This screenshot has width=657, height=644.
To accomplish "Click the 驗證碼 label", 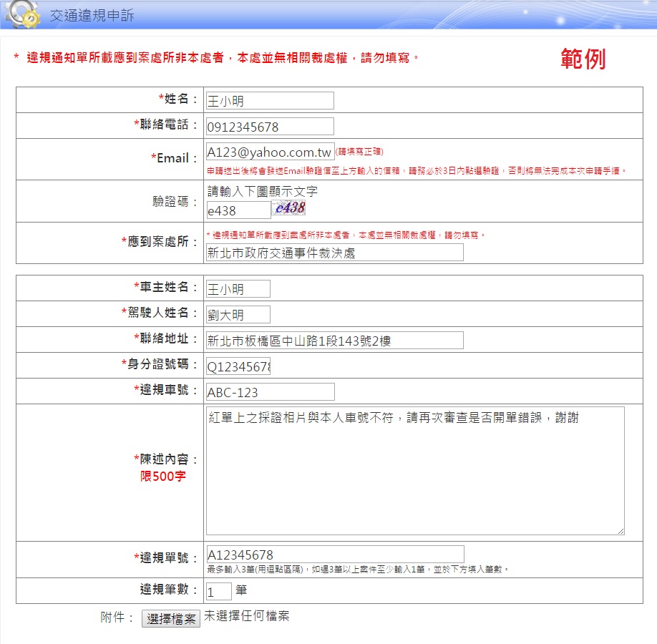I will [x=175, y=202].
